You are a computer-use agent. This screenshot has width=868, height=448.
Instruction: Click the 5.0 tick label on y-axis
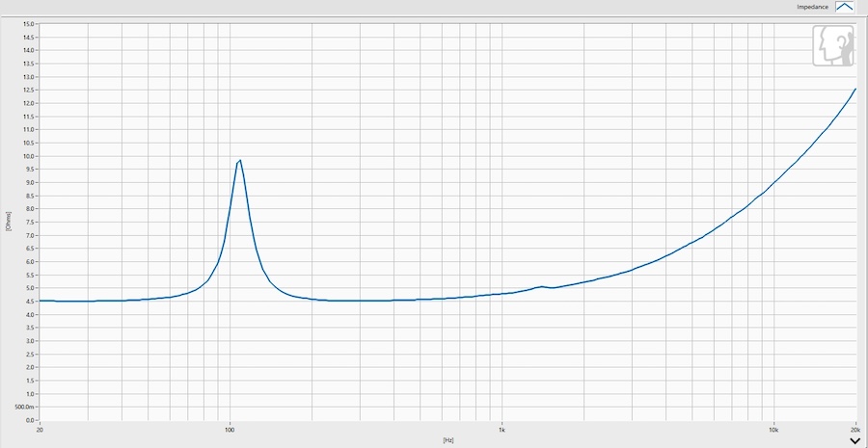pos(30,288)
